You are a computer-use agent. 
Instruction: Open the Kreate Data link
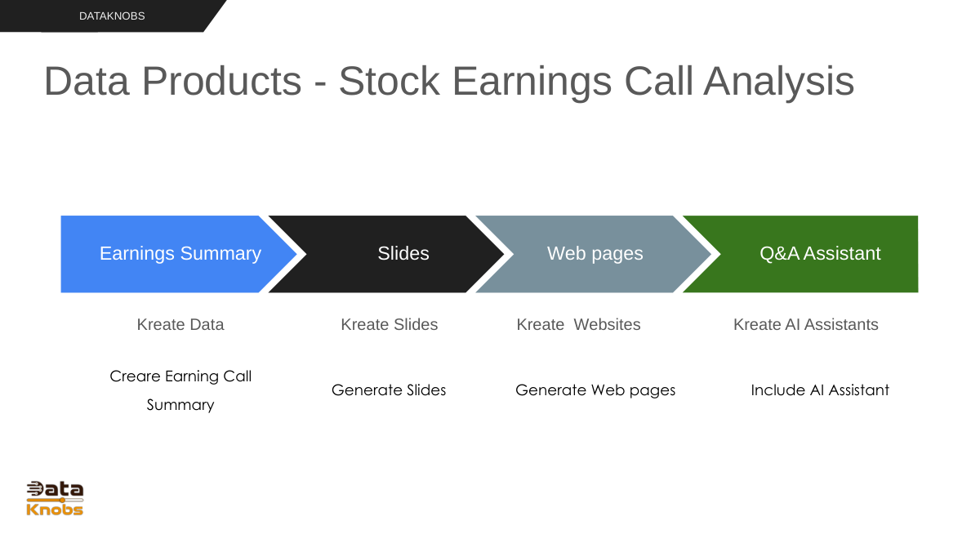tap(180, 324)
